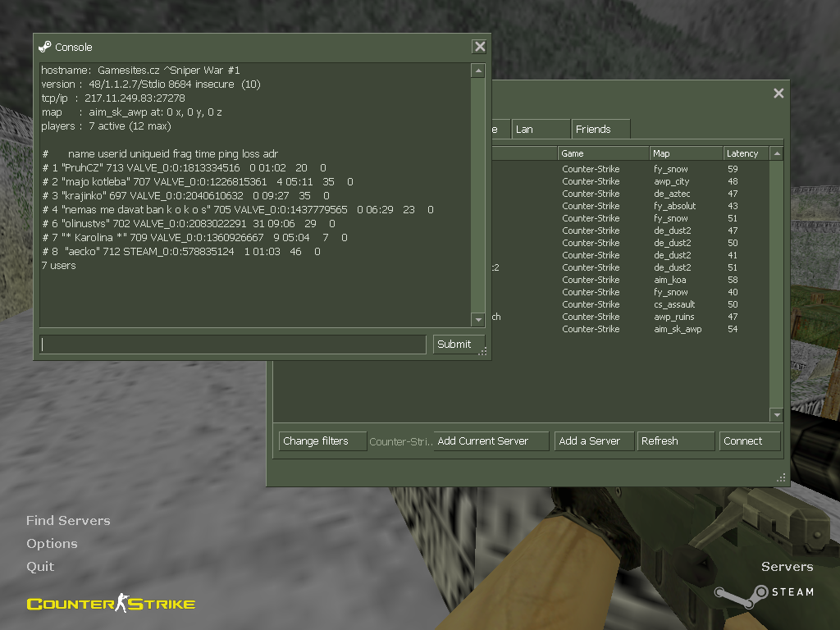
Task: Submit the console command
Action: tap(459, 345)
